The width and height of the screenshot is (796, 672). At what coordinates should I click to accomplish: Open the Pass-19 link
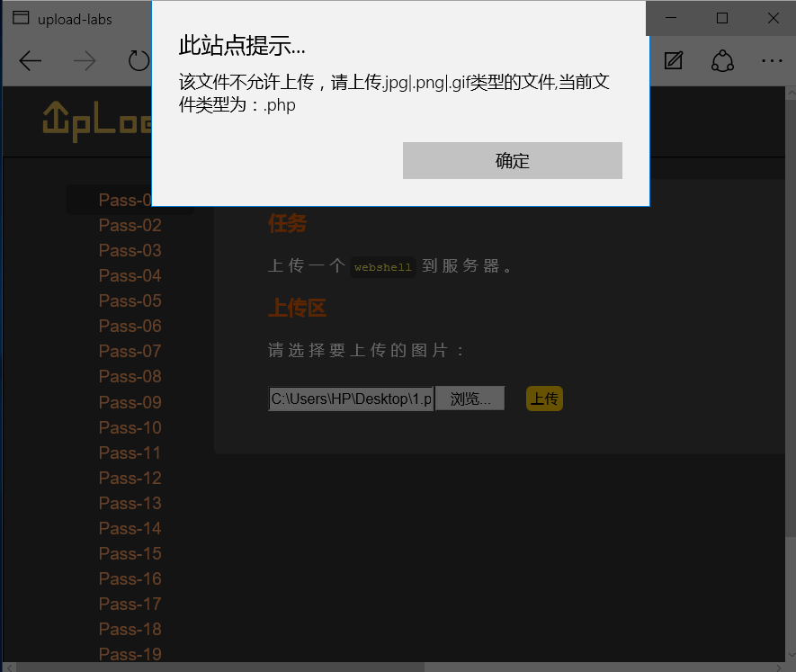coord(130,654)
